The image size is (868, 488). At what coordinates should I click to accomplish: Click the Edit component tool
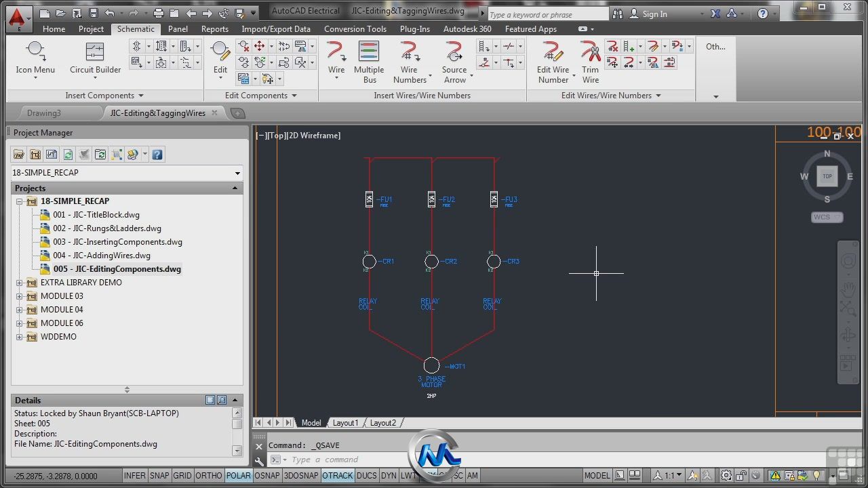click(220, 58)
